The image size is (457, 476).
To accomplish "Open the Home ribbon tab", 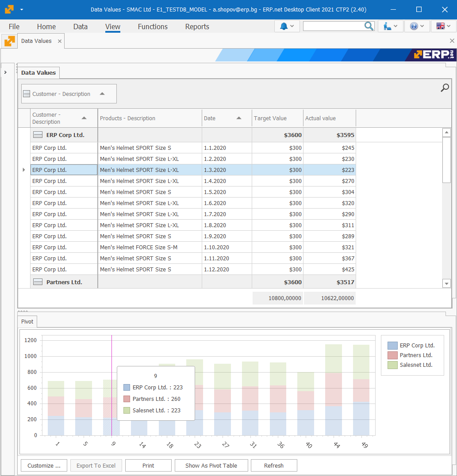I will pyautogui.click(x=46, y=27).
